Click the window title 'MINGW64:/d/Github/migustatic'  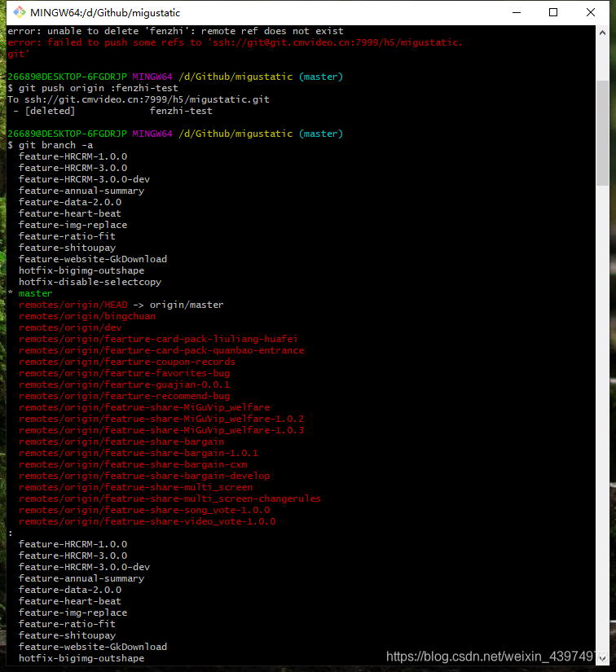click(x=105, y=13)
